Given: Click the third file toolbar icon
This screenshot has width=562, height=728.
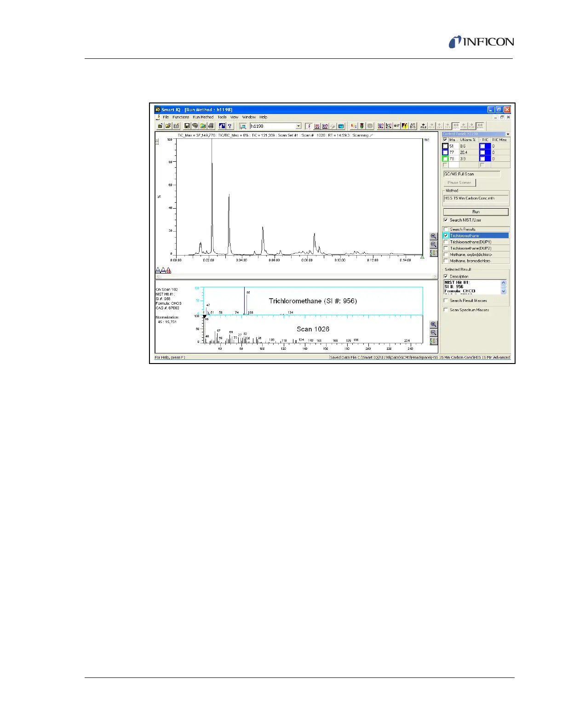Looking at the screenshot, I should (176, 126).
